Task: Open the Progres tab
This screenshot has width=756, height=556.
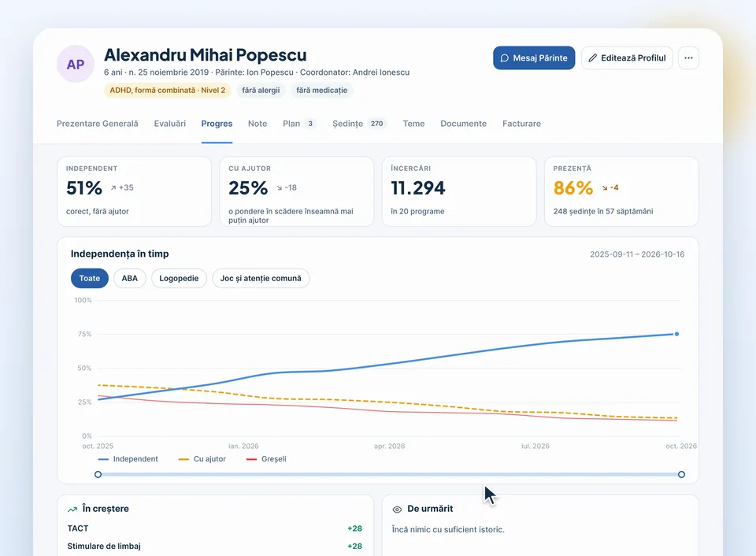Action: [217, 124]
